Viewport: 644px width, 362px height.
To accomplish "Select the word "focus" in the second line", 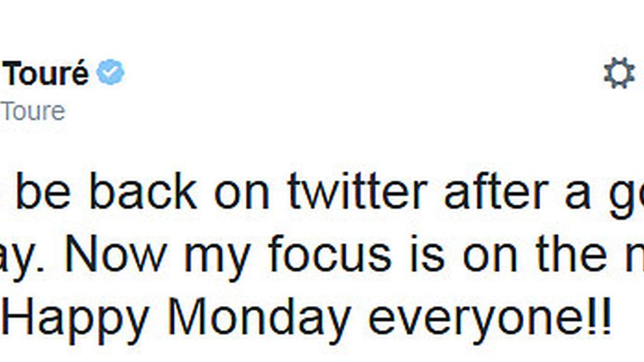I will (330, 255).
